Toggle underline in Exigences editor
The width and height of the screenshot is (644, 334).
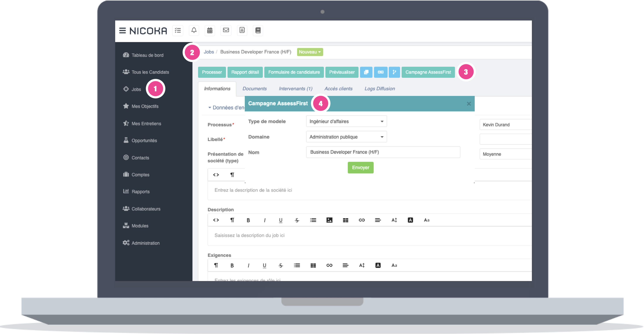click(x=264, y=266)
